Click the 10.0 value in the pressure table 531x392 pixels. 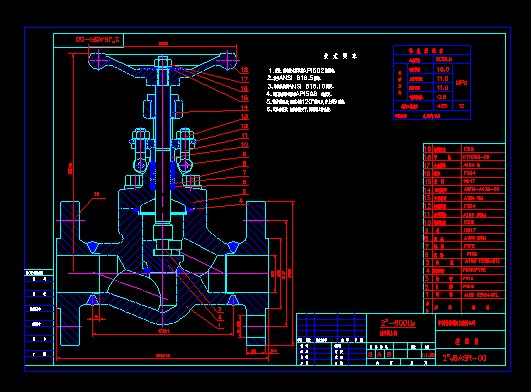coord(443,69)
